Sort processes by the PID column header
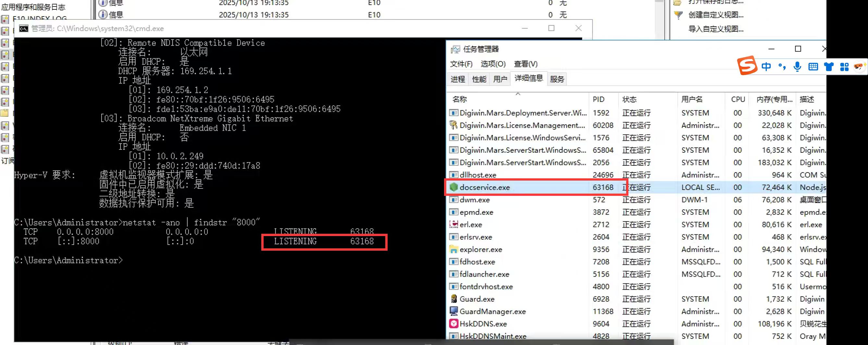Image resolution: width=868 pixels, height=345 pixels. point(599,99)
